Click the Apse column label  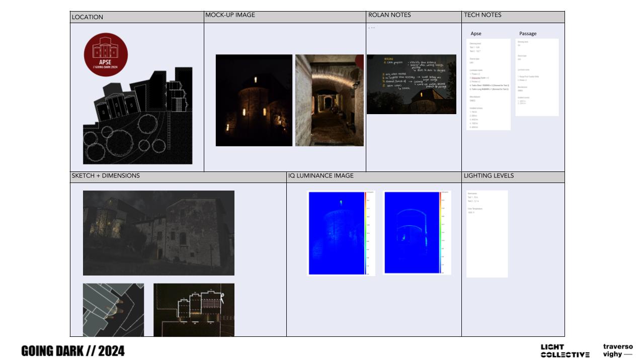pos(476,34)
